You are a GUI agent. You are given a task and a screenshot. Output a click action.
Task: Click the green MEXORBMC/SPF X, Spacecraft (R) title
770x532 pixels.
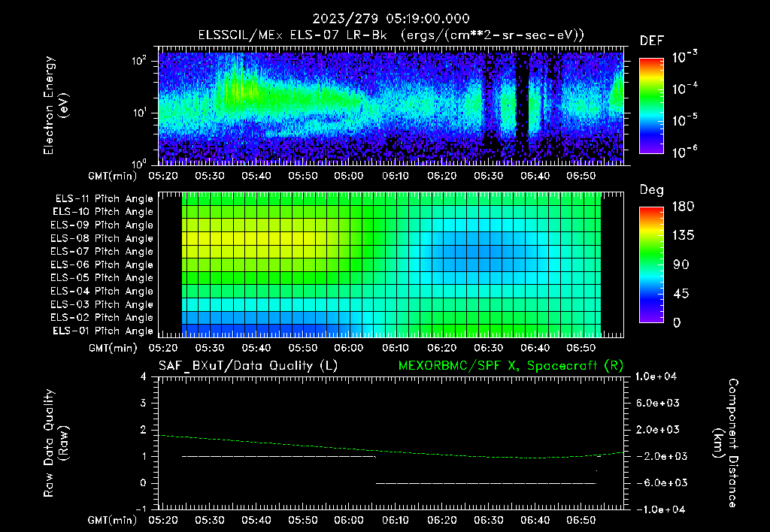click(x=511, y=366)
